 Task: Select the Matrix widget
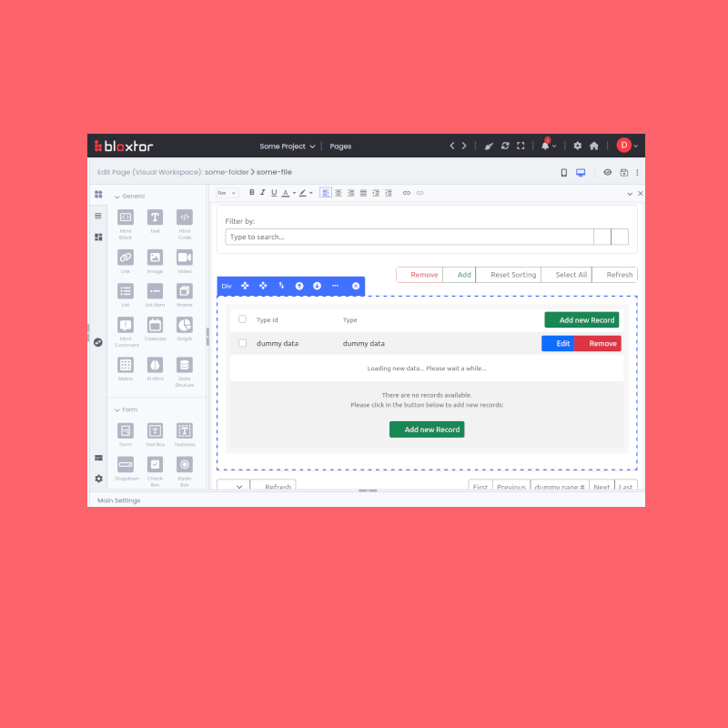click(x=126, y=369)
